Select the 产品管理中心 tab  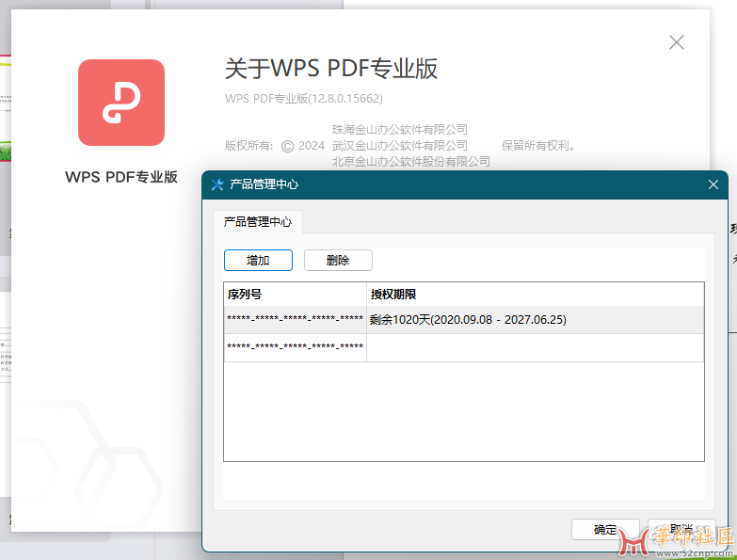[257, 222]
